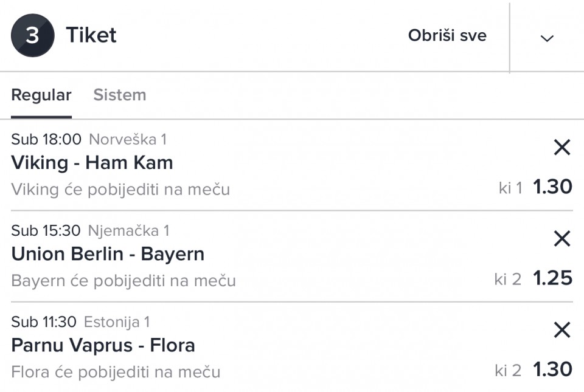Screen dimensions: 584x392
Task: Switch to the Sistem tab
Action: pyautogui.click(x=119, y=95)
